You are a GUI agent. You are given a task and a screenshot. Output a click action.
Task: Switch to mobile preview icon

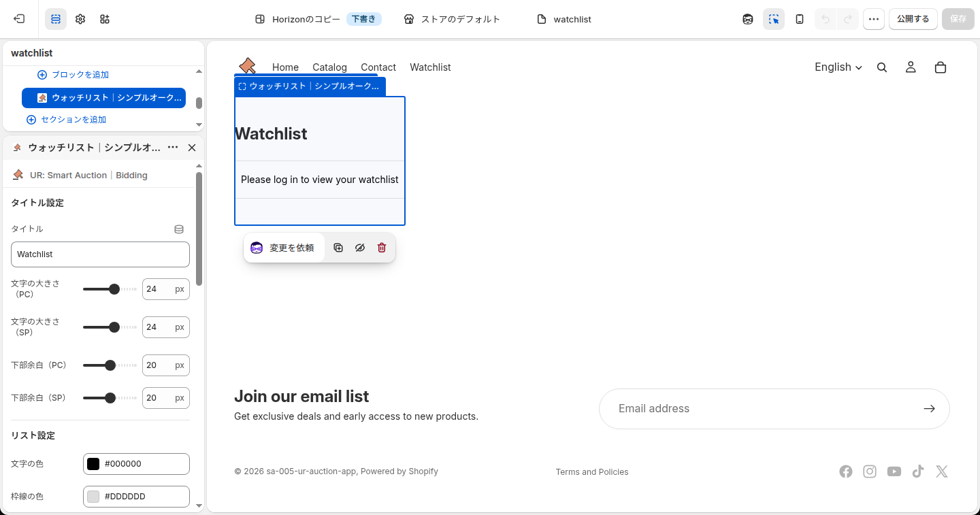point(800,19)
